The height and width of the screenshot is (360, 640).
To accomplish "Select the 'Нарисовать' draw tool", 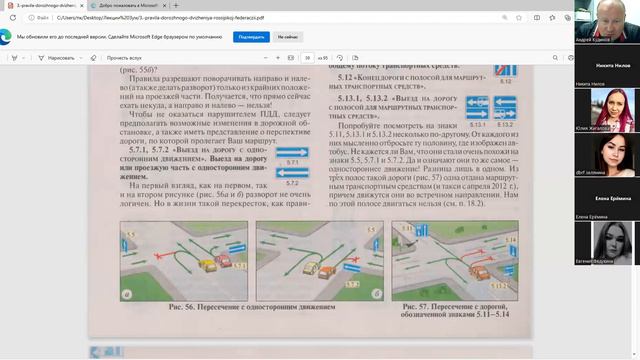I will click(x=56, y=58).
